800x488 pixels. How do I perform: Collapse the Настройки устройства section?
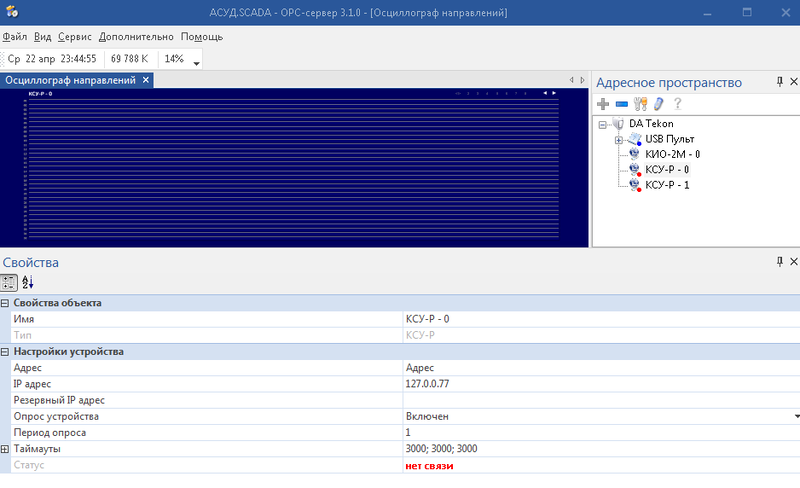click(5, 352)
